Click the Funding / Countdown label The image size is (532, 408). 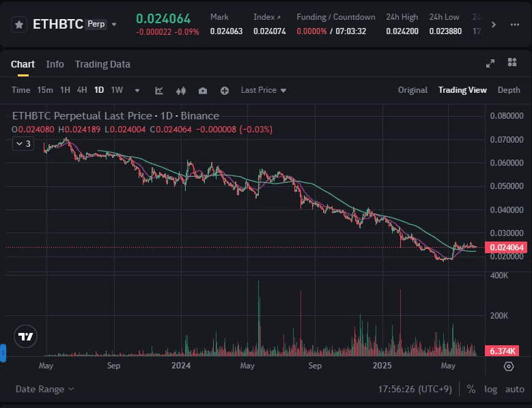336,17
